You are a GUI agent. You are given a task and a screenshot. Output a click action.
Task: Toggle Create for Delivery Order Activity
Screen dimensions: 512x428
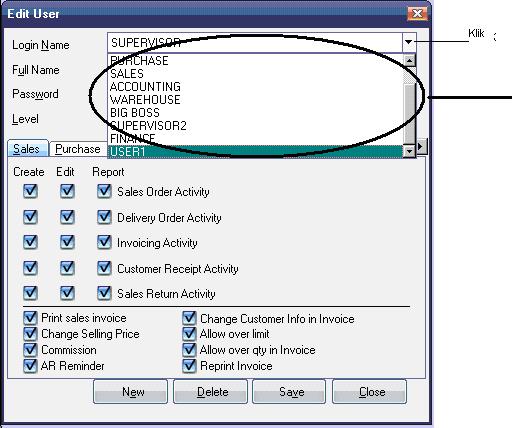tap(30, 217)
